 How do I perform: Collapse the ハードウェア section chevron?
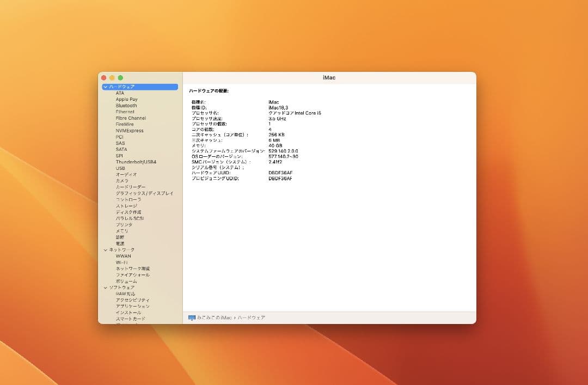(x=105, y=87)
